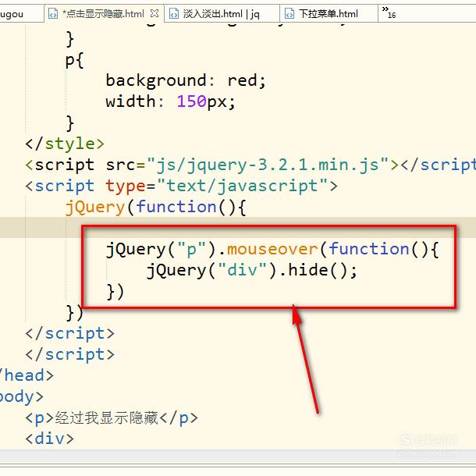The width and height of the screenshot is (476, 476).
Task: Open the 淡入淡出.html tab
Action: [x=221, y=14]
